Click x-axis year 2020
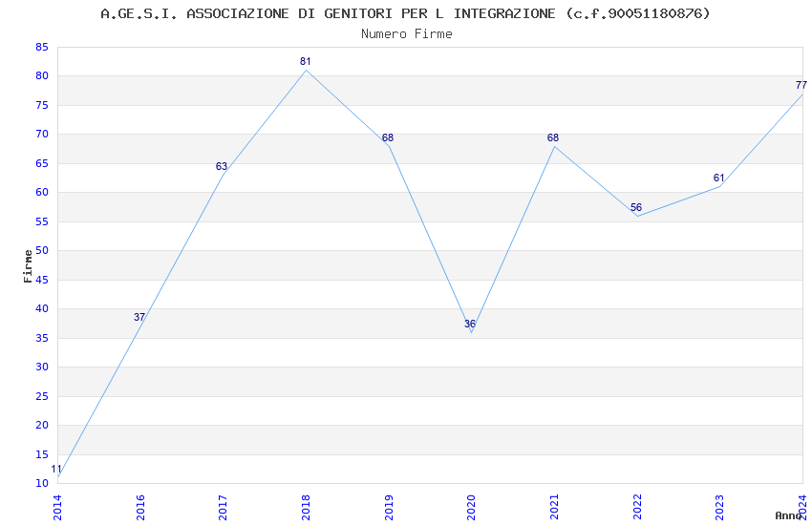 471,508
